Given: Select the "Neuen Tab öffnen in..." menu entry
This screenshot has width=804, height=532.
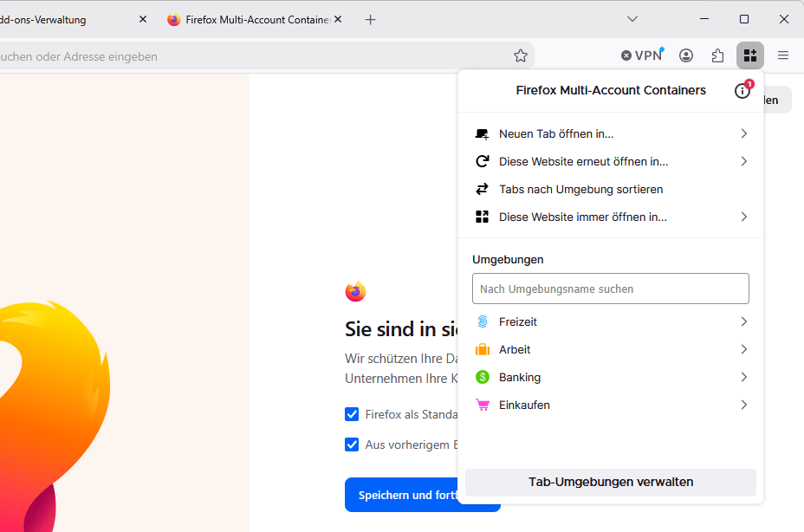Looking at the screenshot, I should pyautogui.click(x=611, y=134).
